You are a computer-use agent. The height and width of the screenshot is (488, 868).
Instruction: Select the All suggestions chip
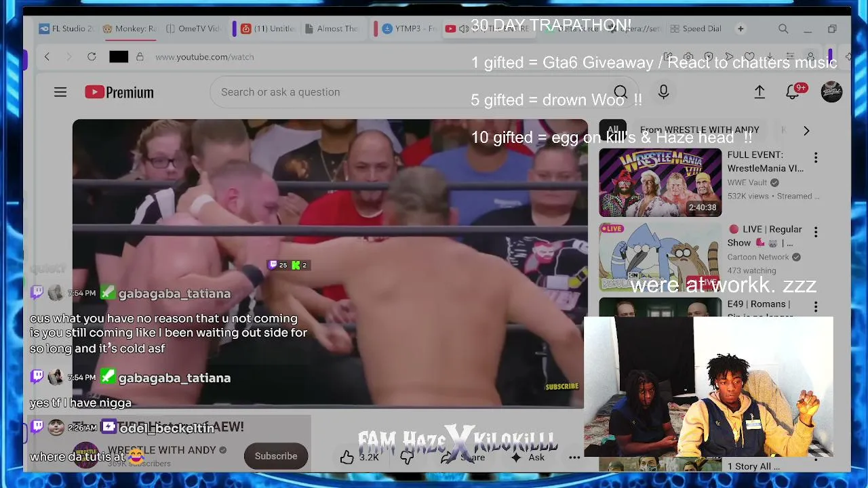coord(612,130)
